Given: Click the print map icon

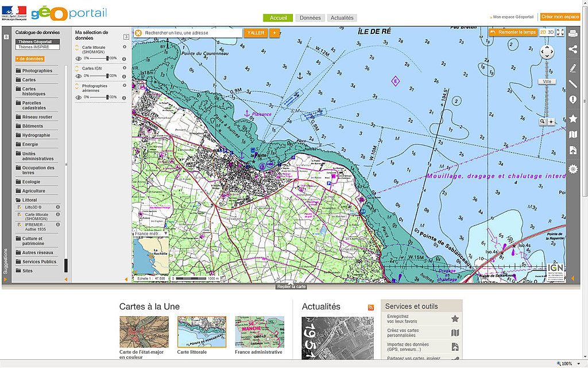Looking at the screenshot, I should (x=572, y=33).
